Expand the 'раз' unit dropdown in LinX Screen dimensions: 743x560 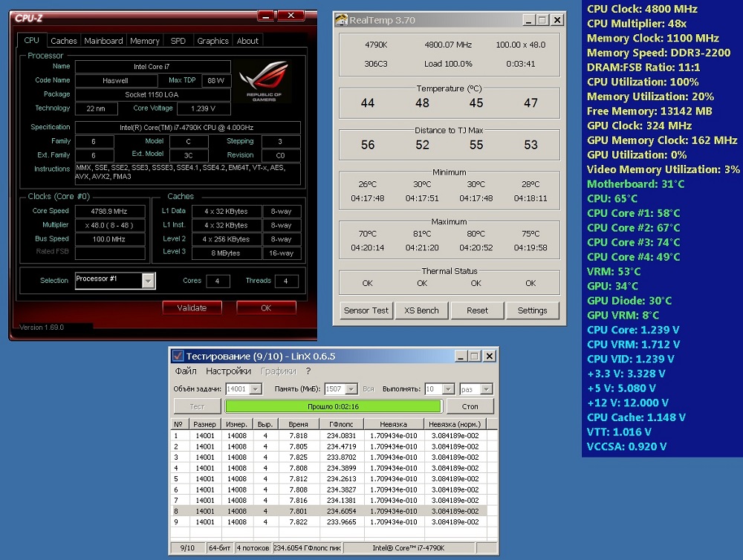[x=486, y=389]
